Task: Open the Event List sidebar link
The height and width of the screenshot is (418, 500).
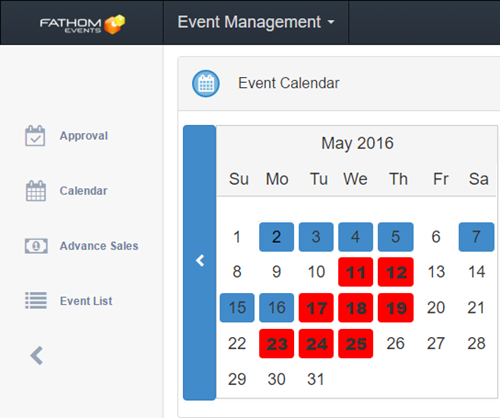Action: point(86,301)
